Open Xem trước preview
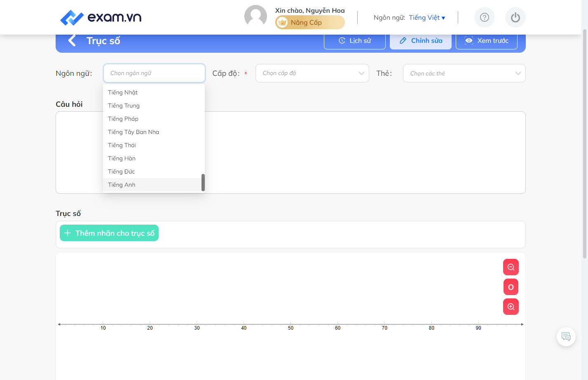588x380 pixels. (487, 41)
